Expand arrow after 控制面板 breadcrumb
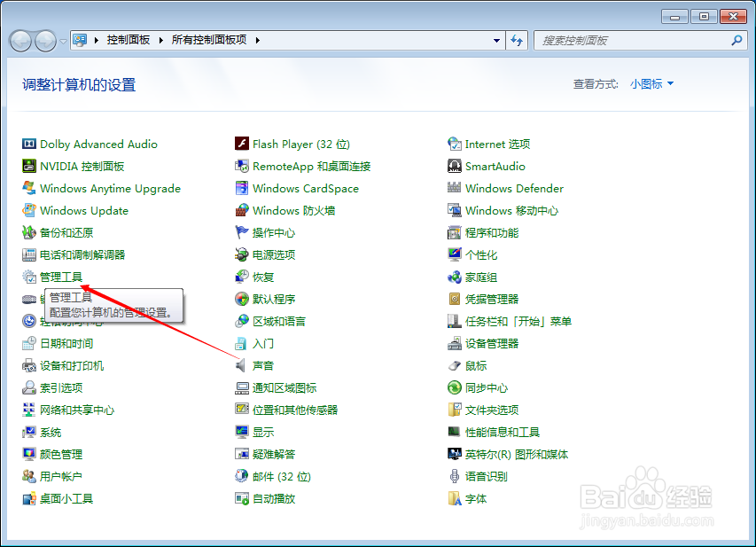 point(160,40)
